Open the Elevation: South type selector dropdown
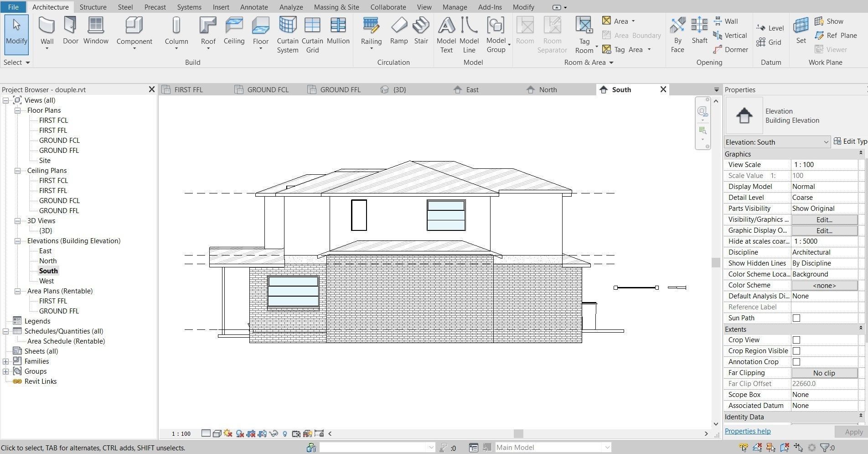Image resolution: width=868 pixels, height=454 pixels. pos(777,142)
